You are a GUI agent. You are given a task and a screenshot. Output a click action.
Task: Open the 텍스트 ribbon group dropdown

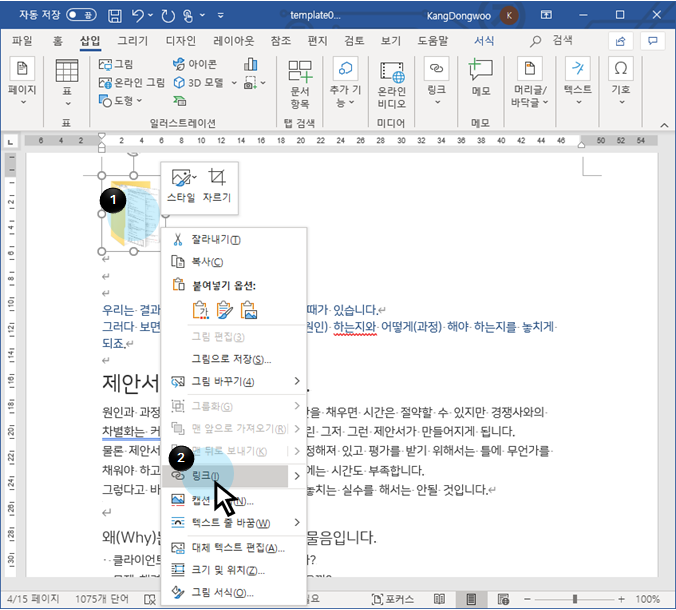(578, 81)
